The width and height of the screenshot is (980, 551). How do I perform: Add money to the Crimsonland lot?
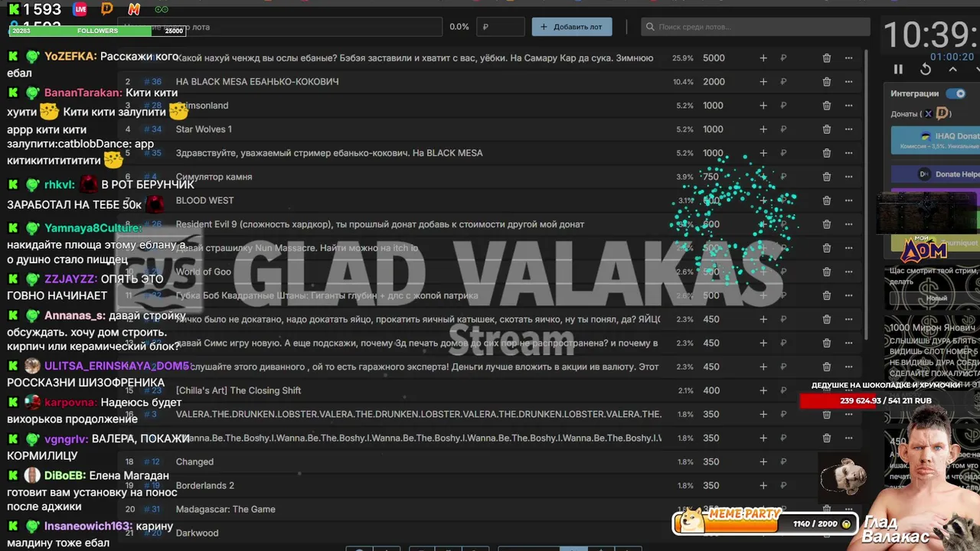pos(763,106)
